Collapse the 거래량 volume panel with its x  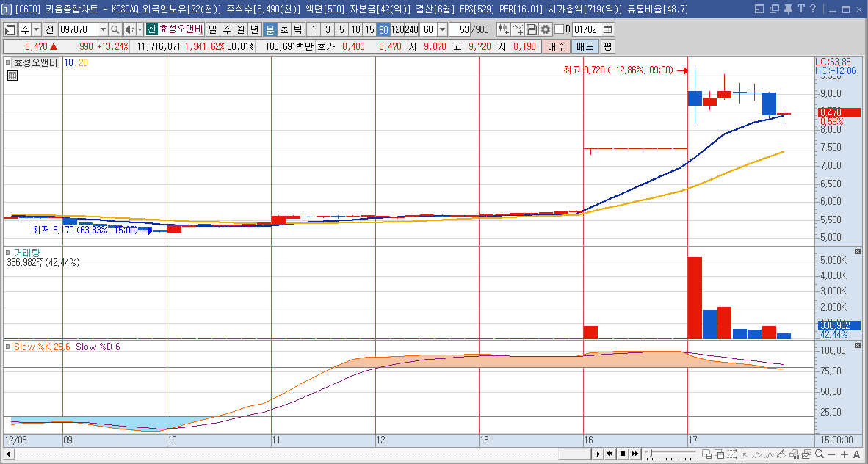[858, 252]
